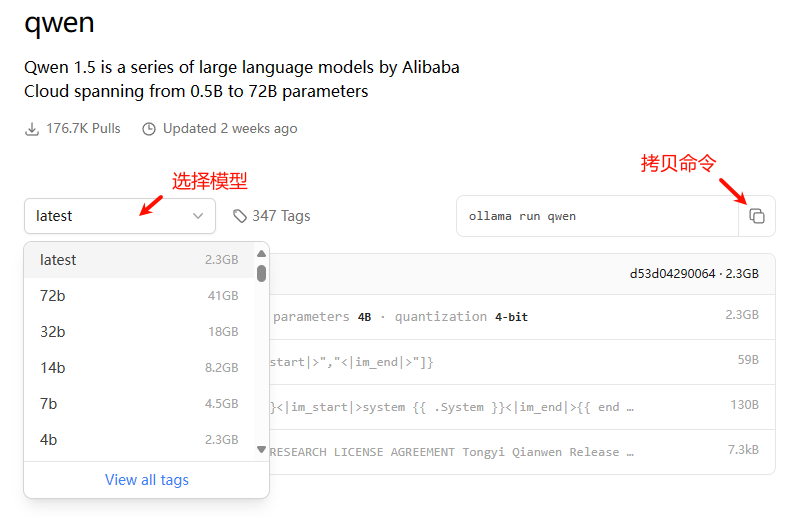Click the model hash d53d04290064 header
The image size is (800, 517).
click(x=672, y=273)
